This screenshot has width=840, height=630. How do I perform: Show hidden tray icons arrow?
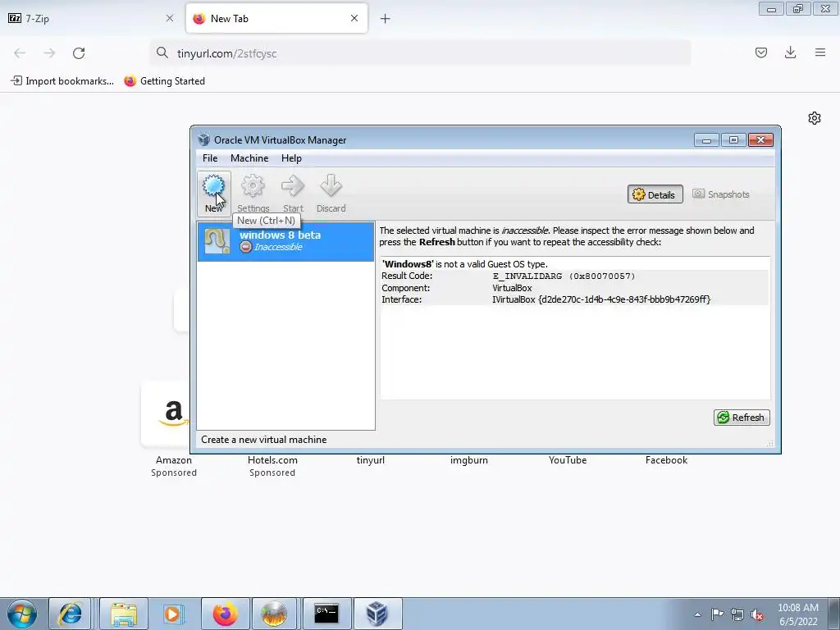coord(697,614)
